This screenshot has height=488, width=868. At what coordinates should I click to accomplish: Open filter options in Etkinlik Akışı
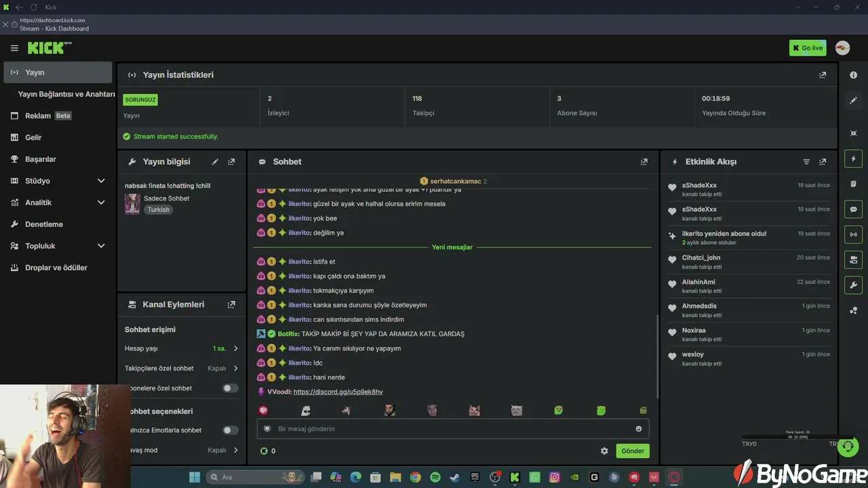[806, 162]
